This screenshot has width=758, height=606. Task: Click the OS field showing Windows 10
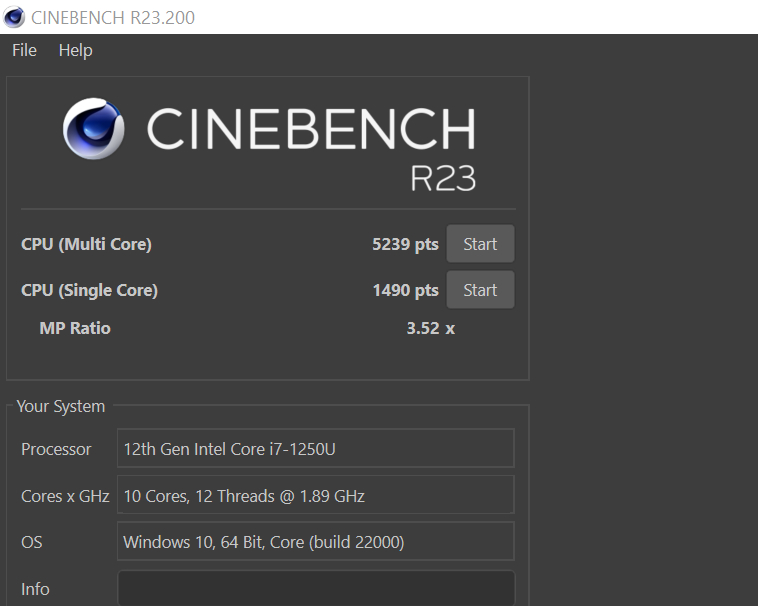[x=315, y=542]
